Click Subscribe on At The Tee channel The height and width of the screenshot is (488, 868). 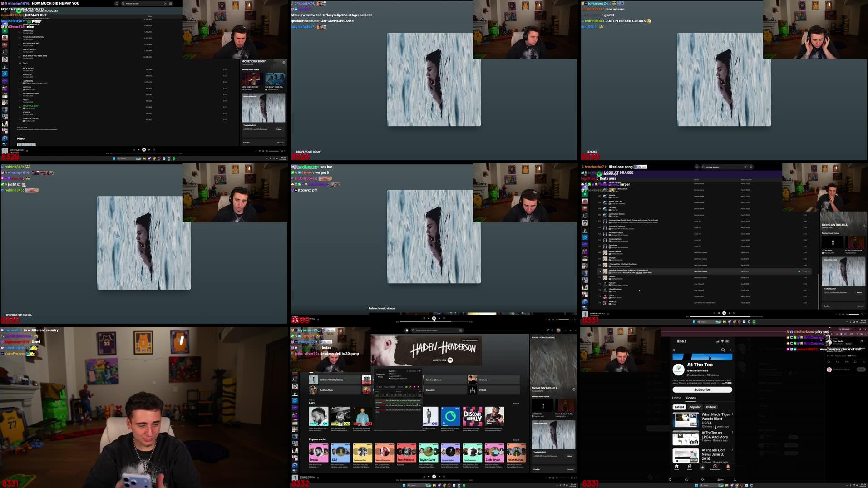click(702, 389)
